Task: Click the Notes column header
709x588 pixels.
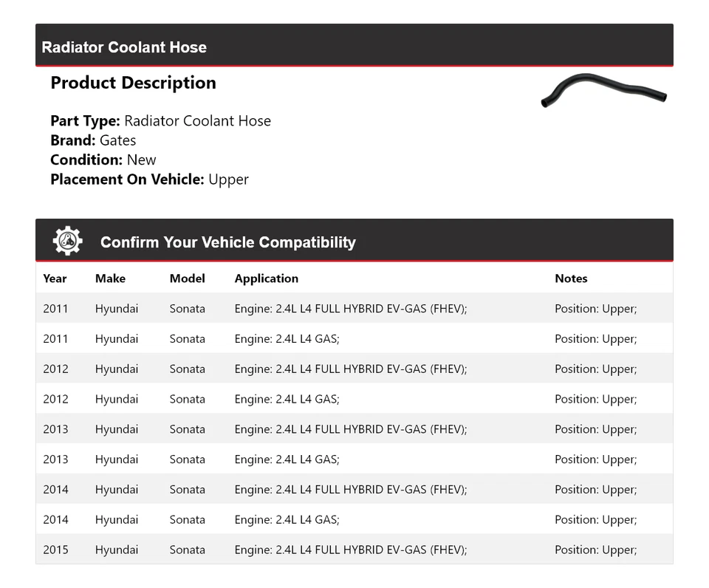Action: coord(571,278)
